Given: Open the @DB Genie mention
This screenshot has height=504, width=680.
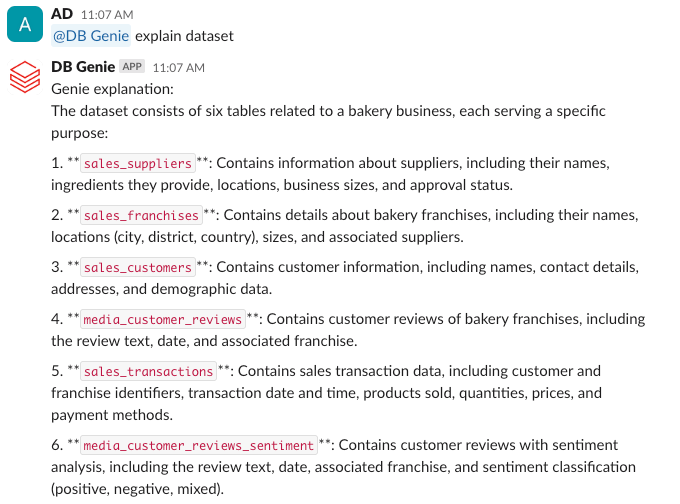Looking at the screenshot, I should click(x=91, y=36).
